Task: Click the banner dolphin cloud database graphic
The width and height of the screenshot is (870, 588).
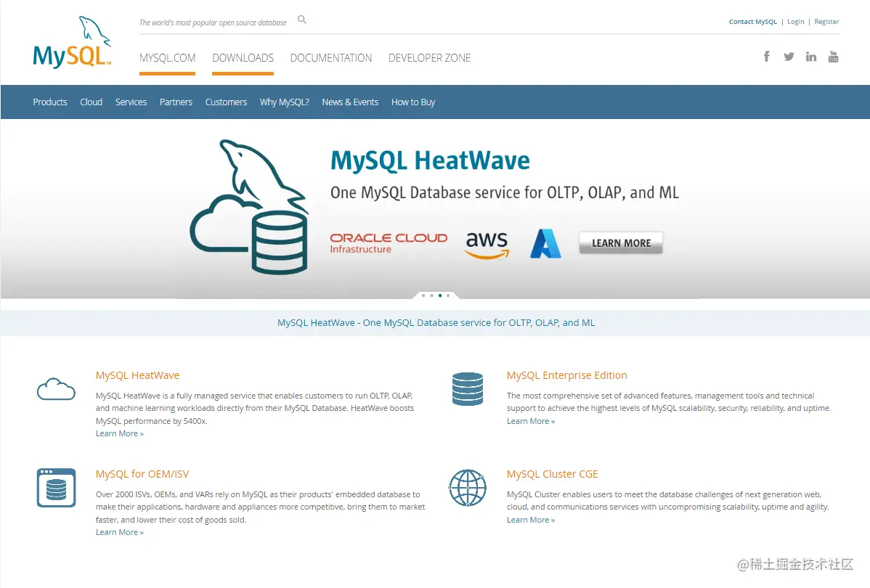Action: click(x=249, y=206)
